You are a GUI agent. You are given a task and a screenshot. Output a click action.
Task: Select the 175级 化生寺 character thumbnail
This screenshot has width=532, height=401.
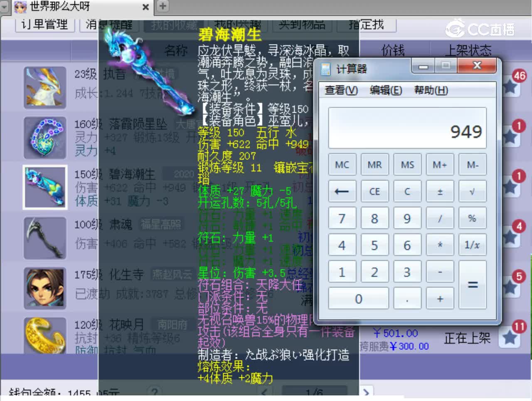click(x=45, y=288)
